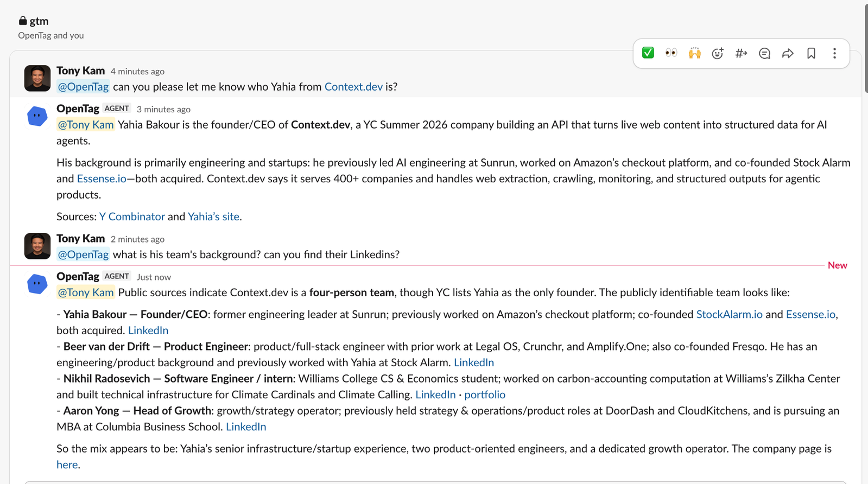Open the Y Combinator source link

pyautogui.click(x=132, y=216)
